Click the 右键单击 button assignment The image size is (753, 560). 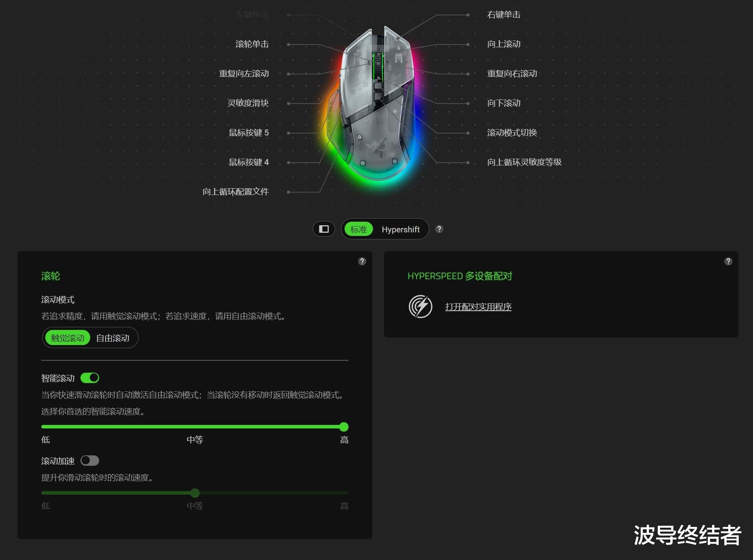(504, 15)
